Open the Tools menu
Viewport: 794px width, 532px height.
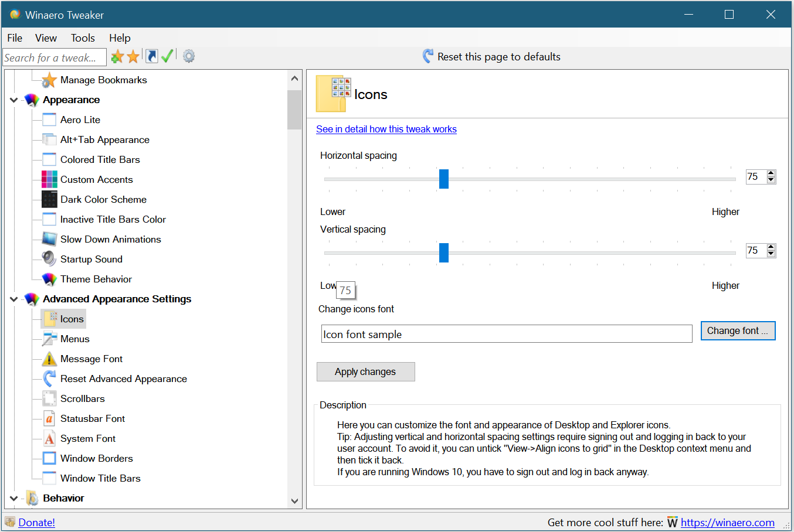click(83, 38)
